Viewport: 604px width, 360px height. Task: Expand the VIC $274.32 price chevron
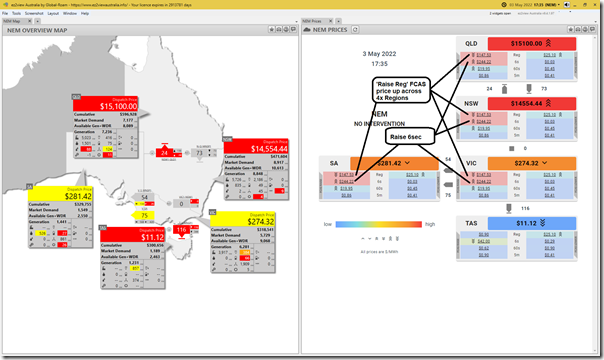(544, 163)
